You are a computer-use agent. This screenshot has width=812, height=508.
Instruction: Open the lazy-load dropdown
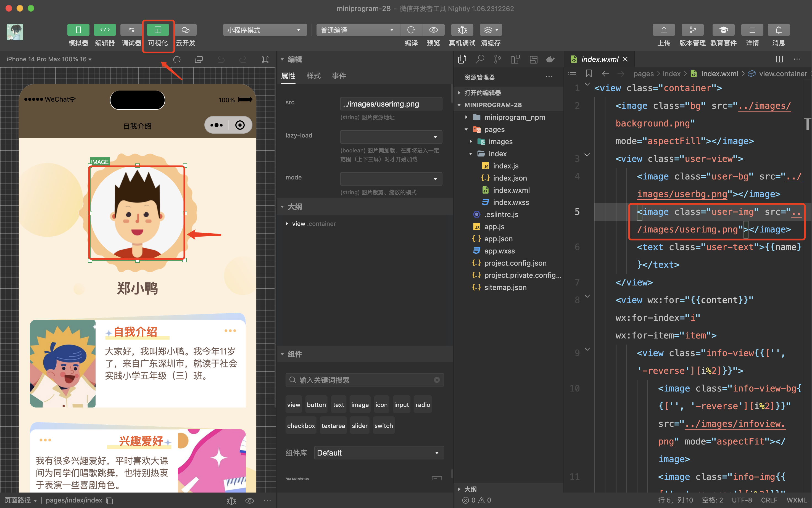(x=391, y=137)
